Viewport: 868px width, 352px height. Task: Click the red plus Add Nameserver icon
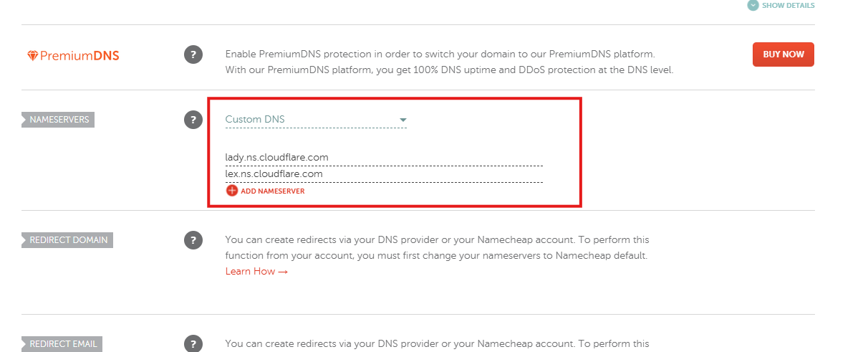point(231,191)
